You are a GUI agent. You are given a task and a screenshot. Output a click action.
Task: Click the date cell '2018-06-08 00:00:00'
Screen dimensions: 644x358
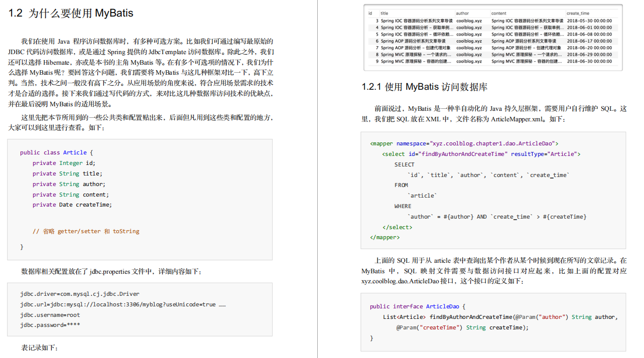pyautogui.click(x=589, y=34)
